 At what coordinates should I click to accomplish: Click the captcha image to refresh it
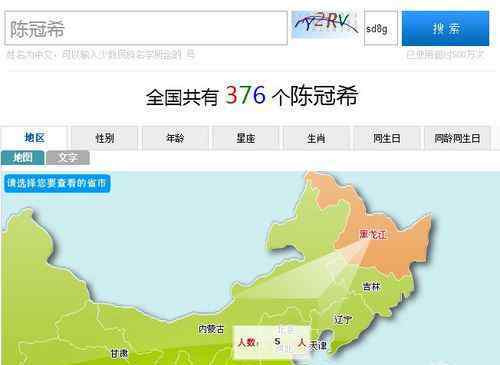[325, 25]
